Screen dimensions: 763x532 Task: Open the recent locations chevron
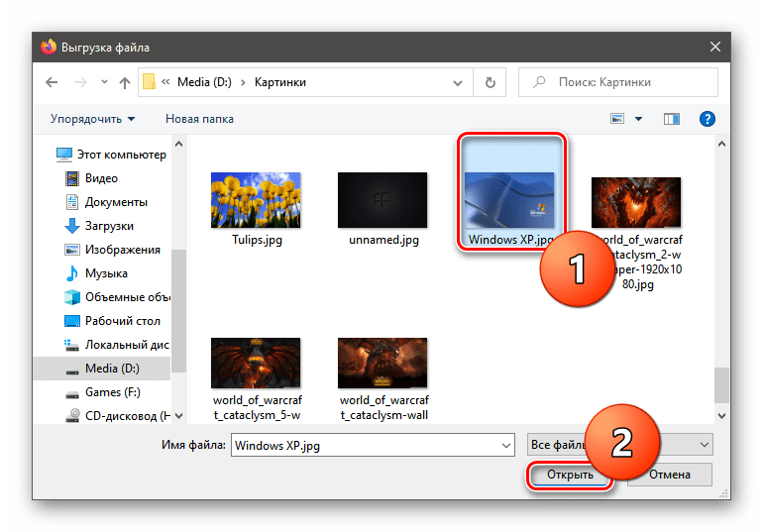coord(104,81)
